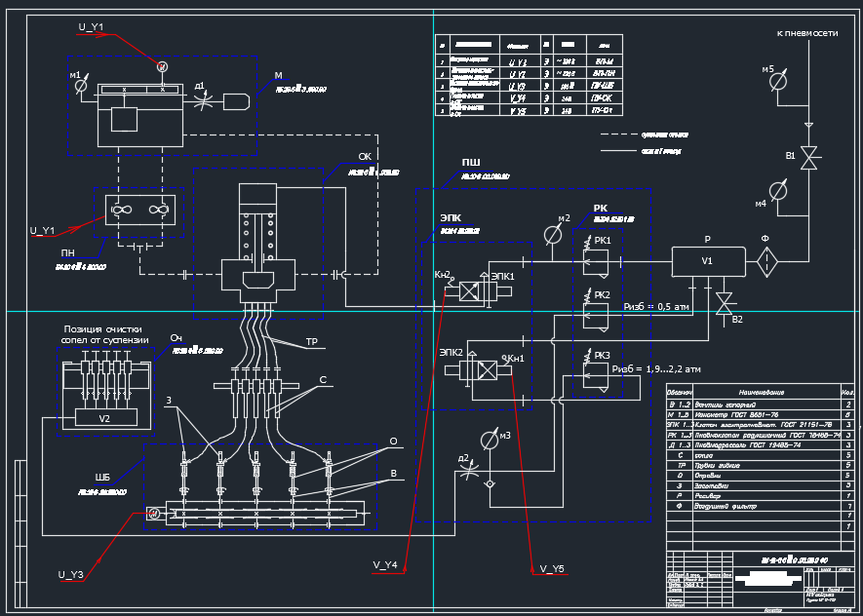Image resolution: width=863 pixels, height=616 pixels.
Task: Click the д1 throttle label
Action: pyautogui.click(x=200, y=85)
